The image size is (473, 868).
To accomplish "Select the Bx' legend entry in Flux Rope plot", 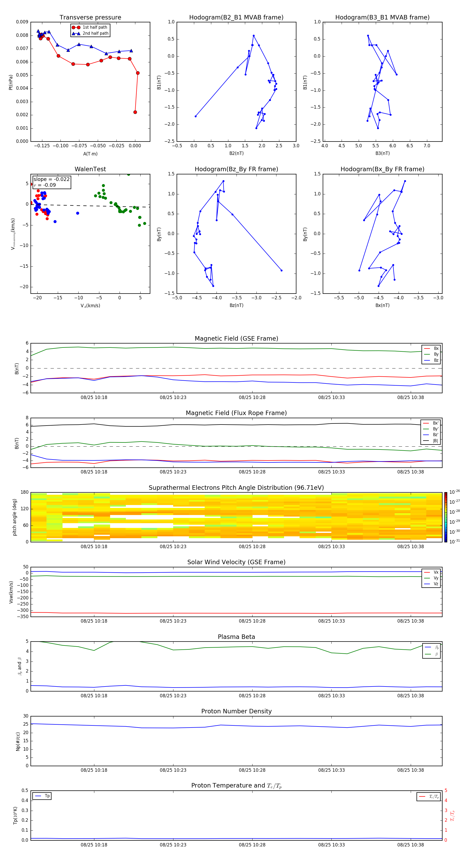I will pos(431,423).
